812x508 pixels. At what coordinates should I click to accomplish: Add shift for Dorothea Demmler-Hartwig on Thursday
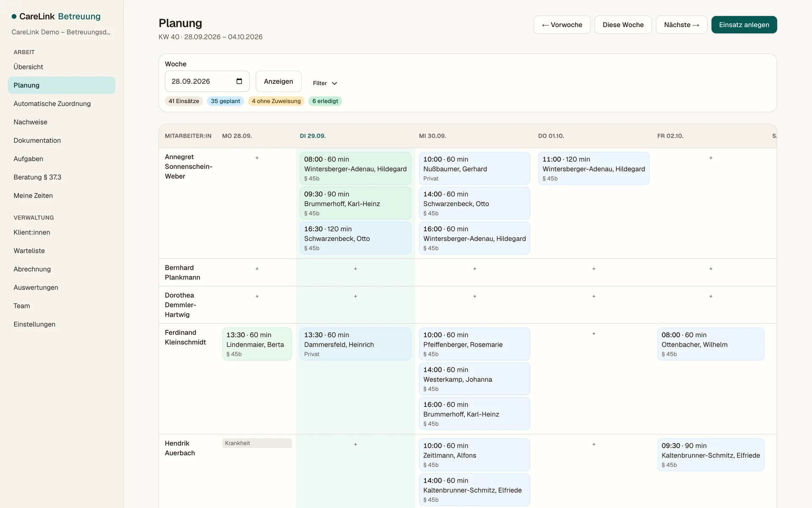click(594, 296)
